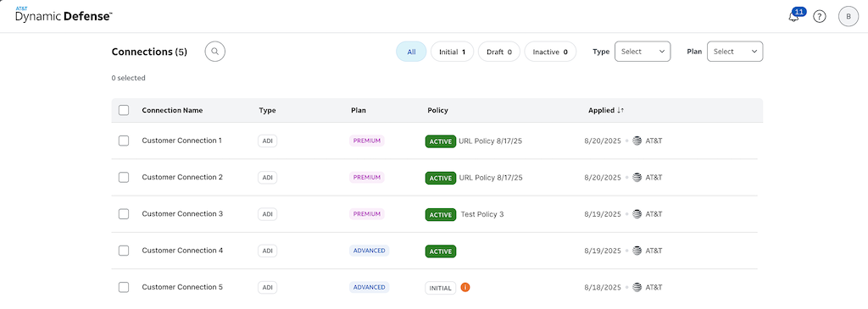Screen dimensions: 868x309
Task: Open the help question mark icon
Action: 820,17
